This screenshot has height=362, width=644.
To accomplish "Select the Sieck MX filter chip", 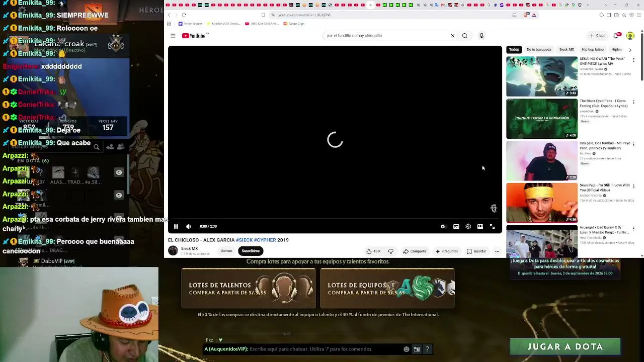I will (x=567, y=50).
